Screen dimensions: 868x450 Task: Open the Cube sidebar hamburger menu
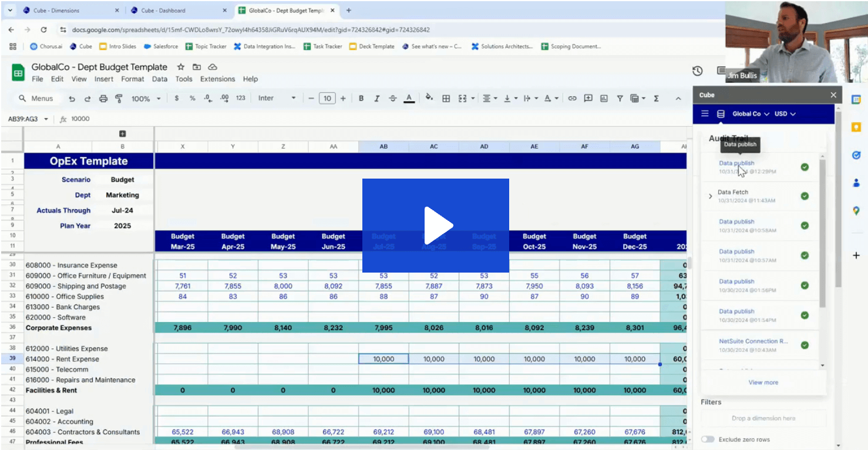(704, 113)
